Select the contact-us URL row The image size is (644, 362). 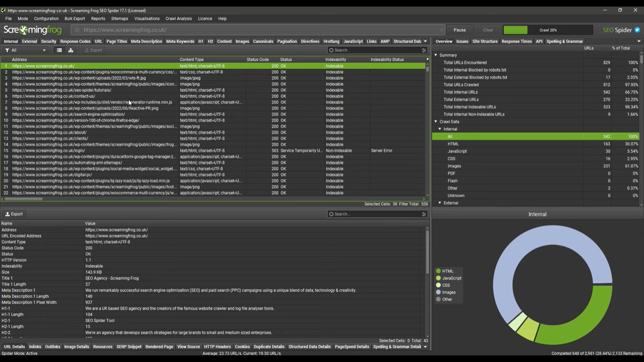click(x=213, y=96)
